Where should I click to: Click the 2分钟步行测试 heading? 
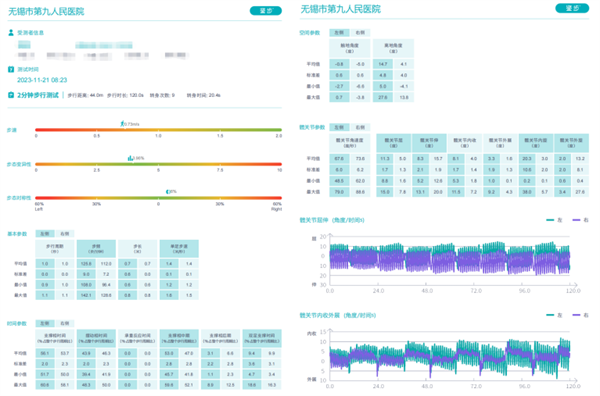pyautogui.click(x=38, y=95)
